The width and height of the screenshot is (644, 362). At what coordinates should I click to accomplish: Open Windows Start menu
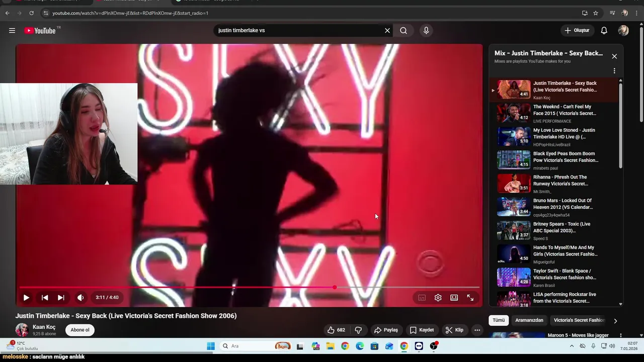point(211,346)
